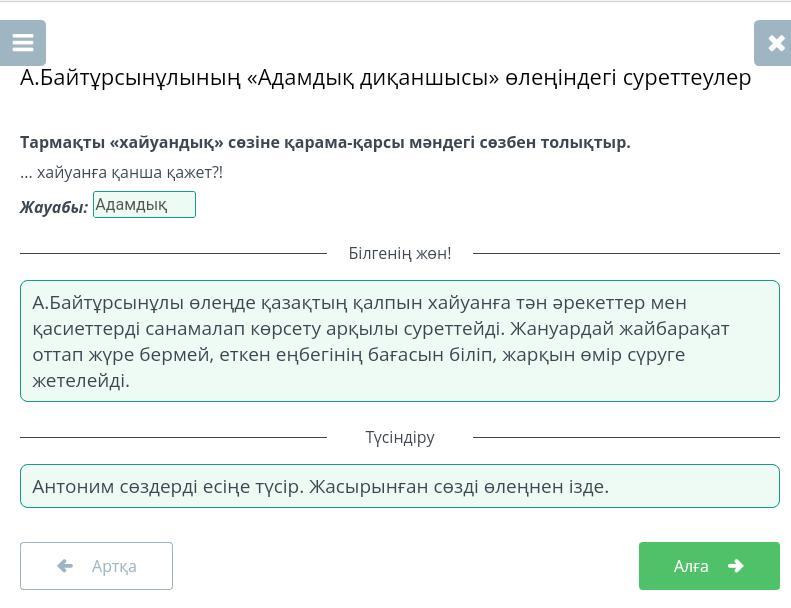
Task: Click the Білгенің жөн! section heading
Action: pyautogui.click(x=400, y=253)
